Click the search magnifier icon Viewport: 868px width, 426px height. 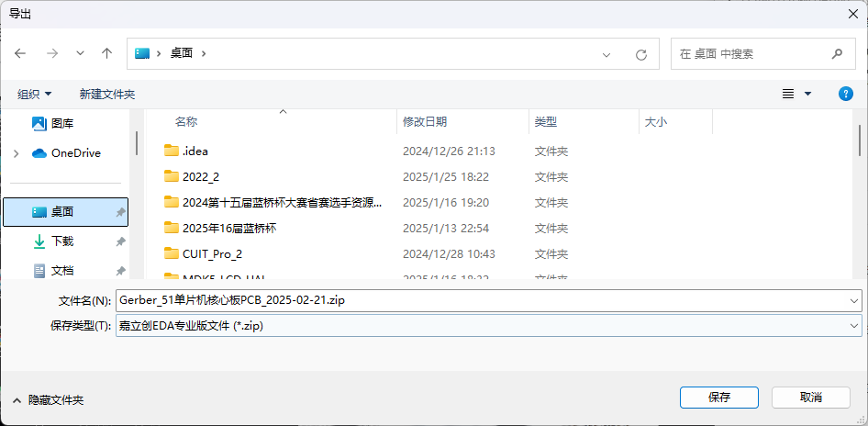point(836,54)
